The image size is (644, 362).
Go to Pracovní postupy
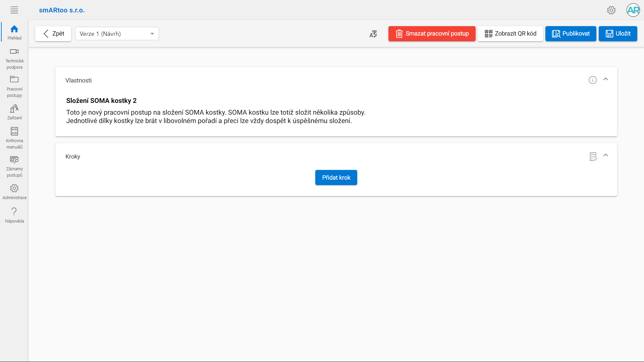(x=14, y=87)
